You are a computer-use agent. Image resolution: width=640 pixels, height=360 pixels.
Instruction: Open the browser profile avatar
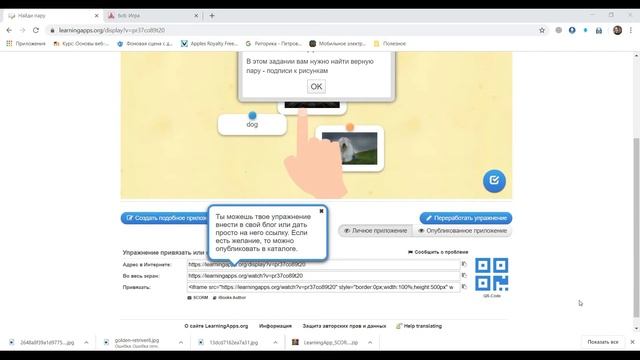618,30
